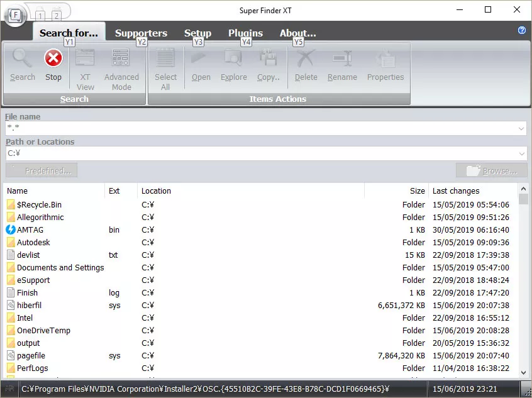Click the 6,651,372 KB size value
The height and width of the screenshot is (398, 532).
coord(401,305)
